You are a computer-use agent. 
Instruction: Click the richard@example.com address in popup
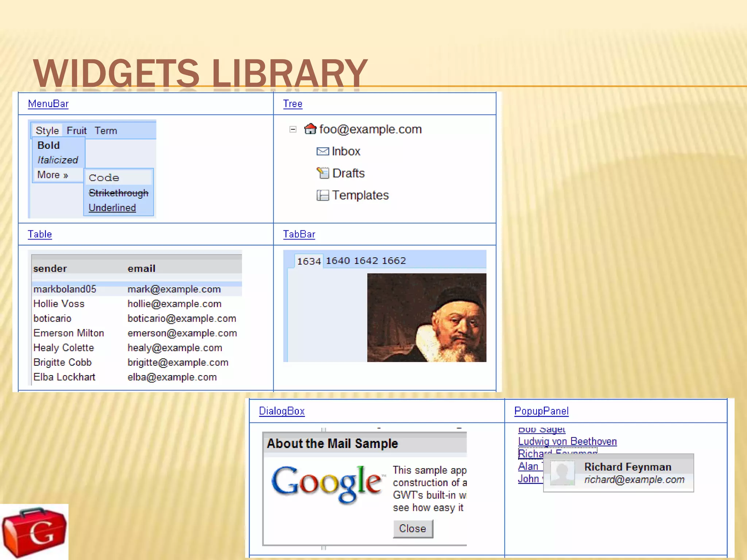634,479
